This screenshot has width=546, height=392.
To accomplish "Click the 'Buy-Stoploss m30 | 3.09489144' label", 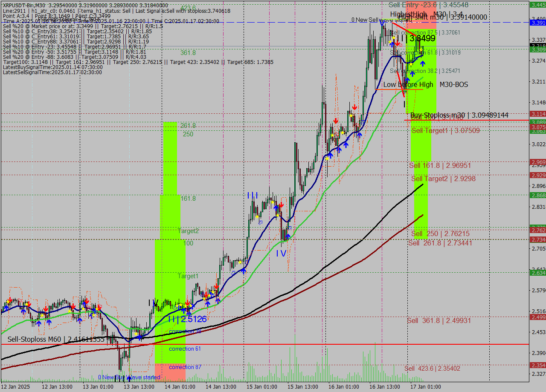I will tap(459, 115).
